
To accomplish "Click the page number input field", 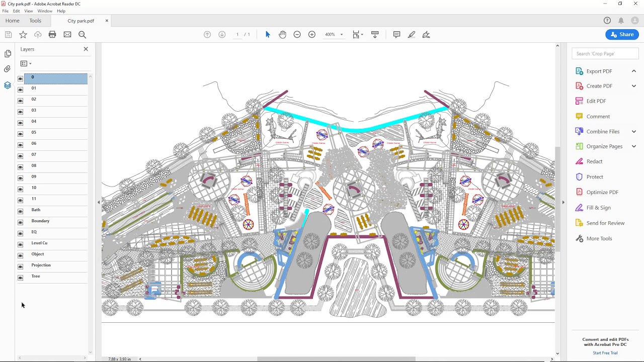I will click(x=237, y=35).
